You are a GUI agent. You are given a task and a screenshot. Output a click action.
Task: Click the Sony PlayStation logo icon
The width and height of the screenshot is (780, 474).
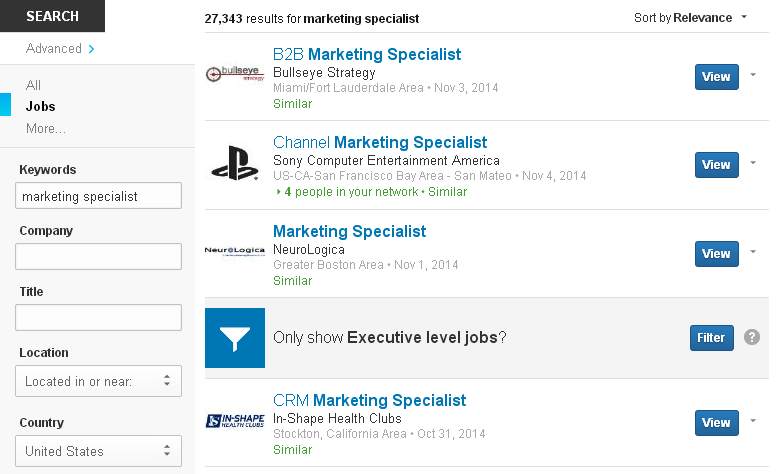pyautogui.click(x=234, y=163)
